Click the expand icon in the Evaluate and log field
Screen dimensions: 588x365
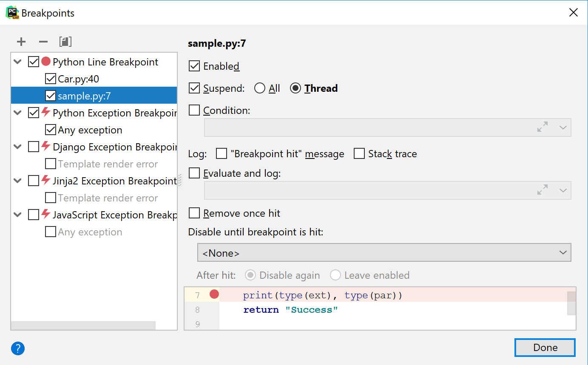pos(543,190)
